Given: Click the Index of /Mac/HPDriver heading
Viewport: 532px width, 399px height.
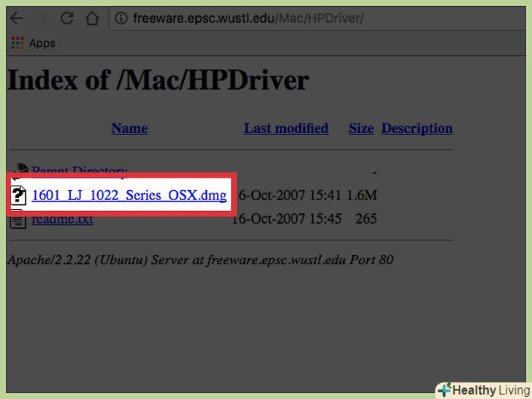Looking at the screenshot, I should pos(158,80).
